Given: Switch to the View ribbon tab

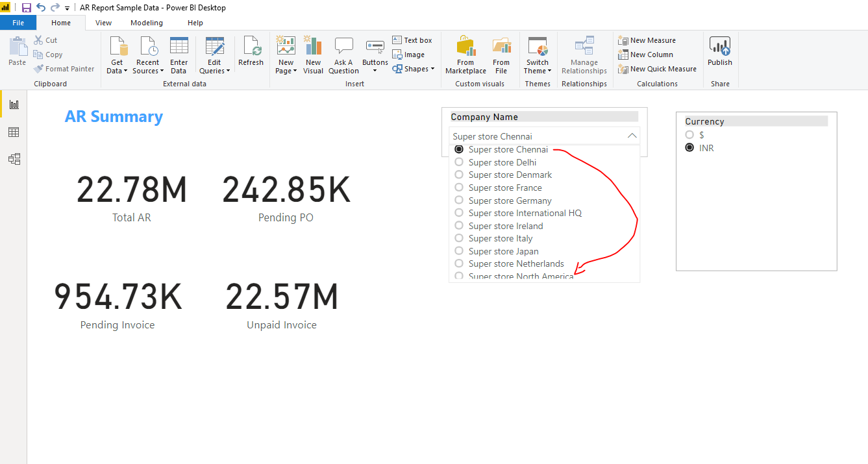Looking at the screenshot, I should point(103,23).
